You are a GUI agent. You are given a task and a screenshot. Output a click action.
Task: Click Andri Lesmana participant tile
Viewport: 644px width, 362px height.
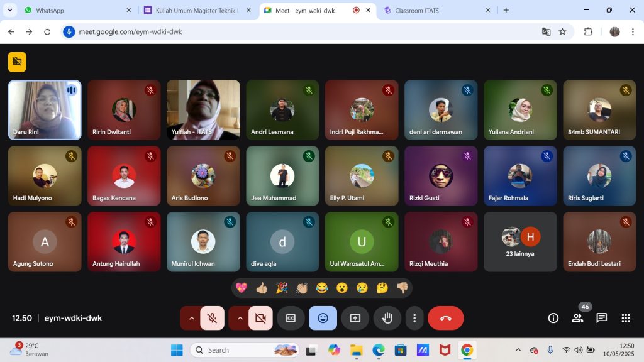click(282, 110)
